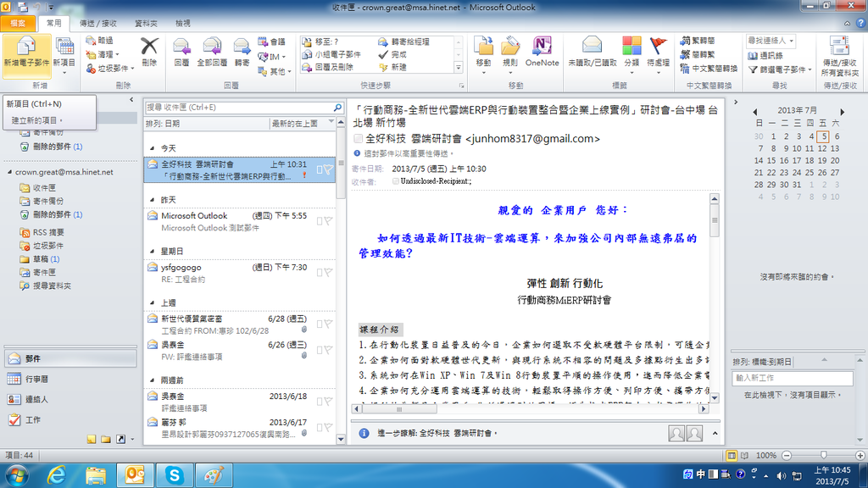Open the New Items (新項目) ribbon button
Image resolution: width=868 pixels, height=488 pixels.
[64, 55]
